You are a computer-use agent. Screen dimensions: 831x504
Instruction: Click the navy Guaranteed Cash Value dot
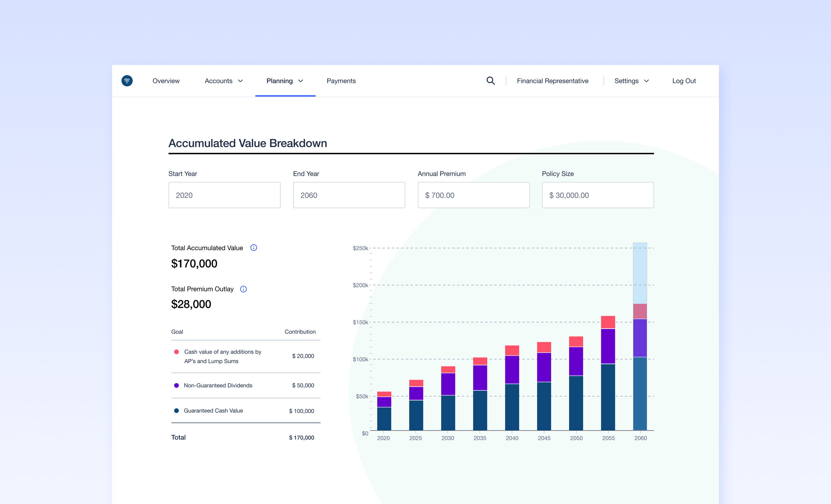(177, 411)
